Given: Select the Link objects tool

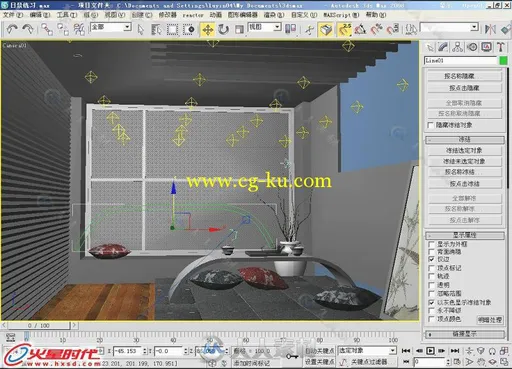Looking at the screenshot, I should pos(47,29).
